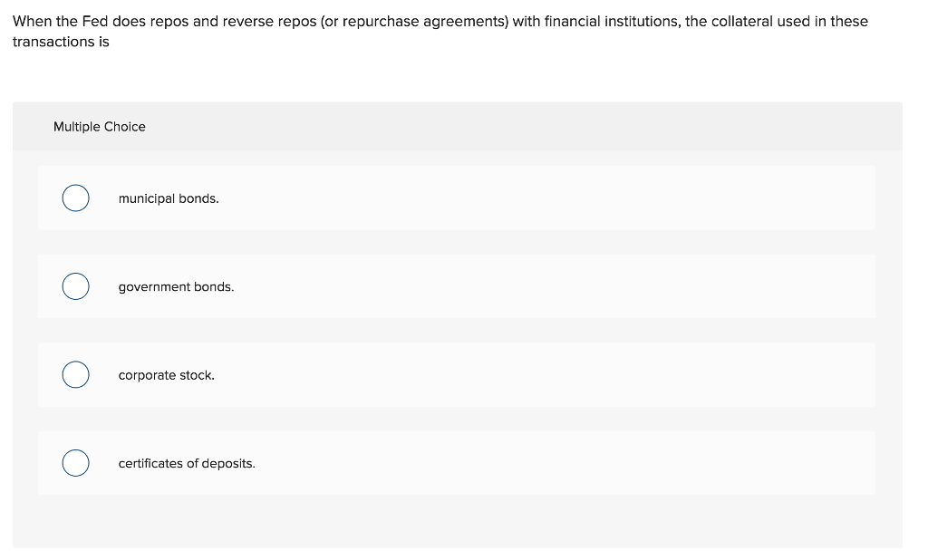Click the corporate stock answer text
The image size is (928, 560).
pyautogui.click(x=166, y=374)
